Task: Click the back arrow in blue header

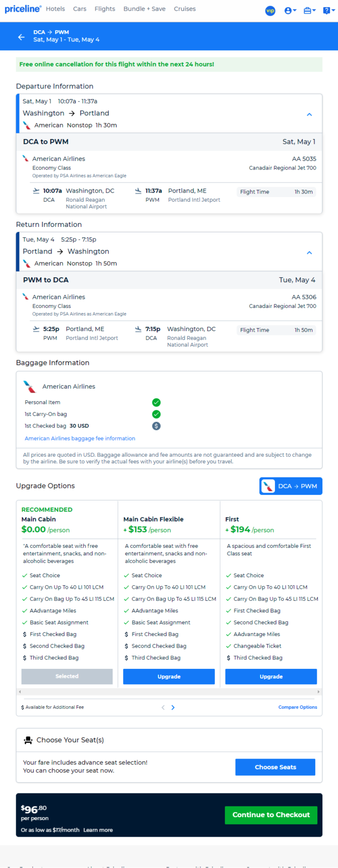Action: pos(21,37)
